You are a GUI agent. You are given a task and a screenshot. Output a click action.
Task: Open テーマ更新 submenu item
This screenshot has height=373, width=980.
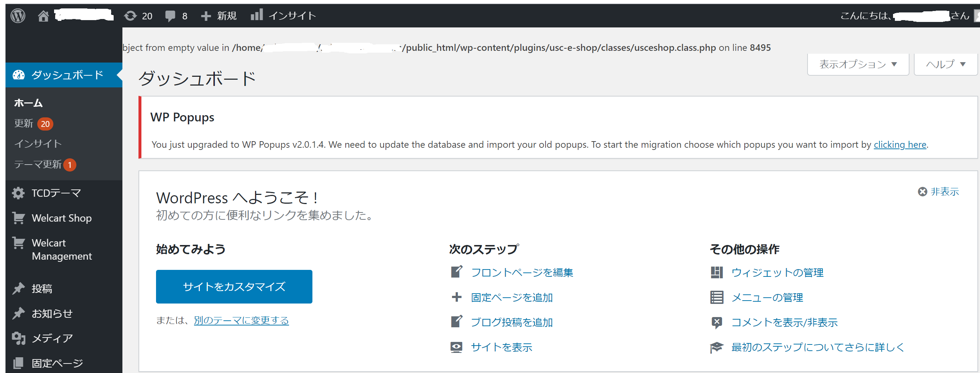(45, 165)
